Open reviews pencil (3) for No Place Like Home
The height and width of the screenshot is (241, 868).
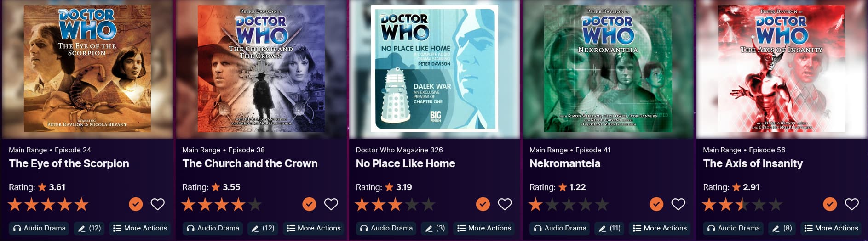435,228
